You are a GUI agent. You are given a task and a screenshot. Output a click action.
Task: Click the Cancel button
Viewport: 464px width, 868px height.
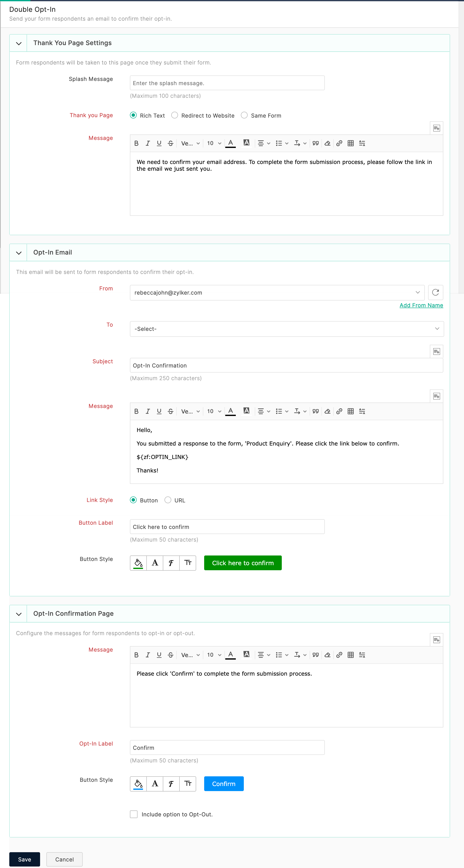click(64, 859)
